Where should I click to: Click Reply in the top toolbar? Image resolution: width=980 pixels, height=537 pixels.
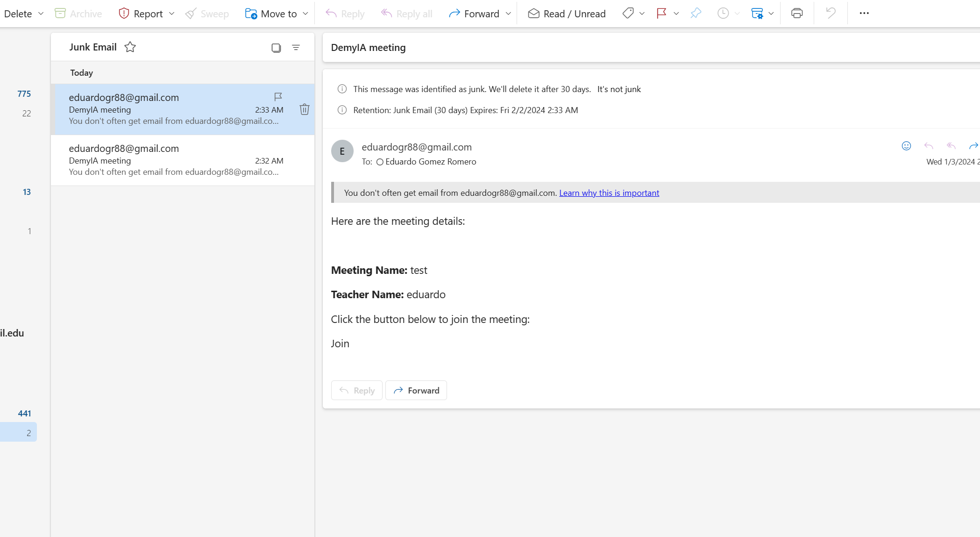345,14
